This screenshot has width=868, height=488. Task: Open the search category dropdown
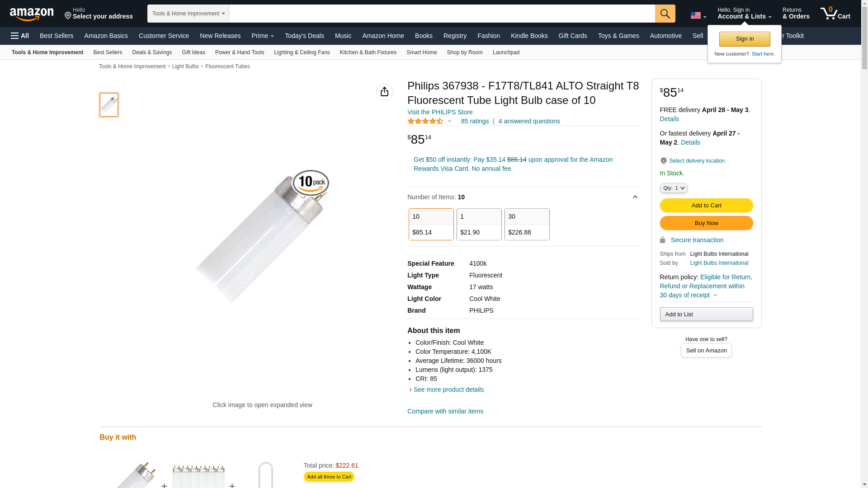tap(188, 14)
